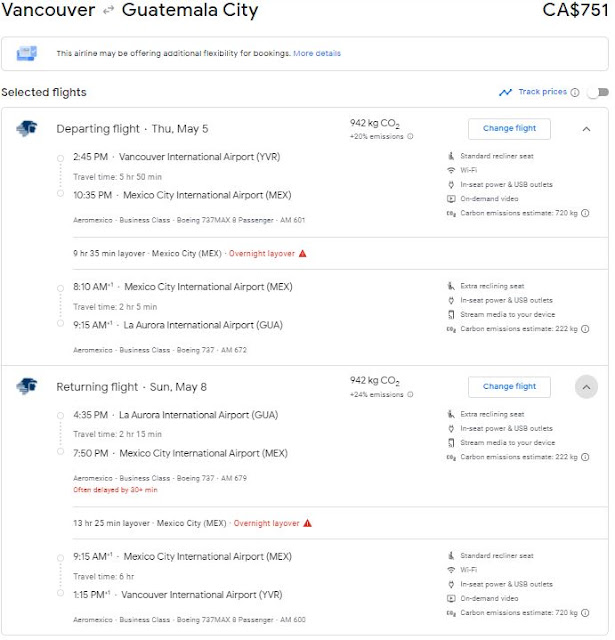Image resolution: width=615 pixels, height=640 pixels.
Task: Click the Aeromexico logo beside Returning flight
Action: 27,386
